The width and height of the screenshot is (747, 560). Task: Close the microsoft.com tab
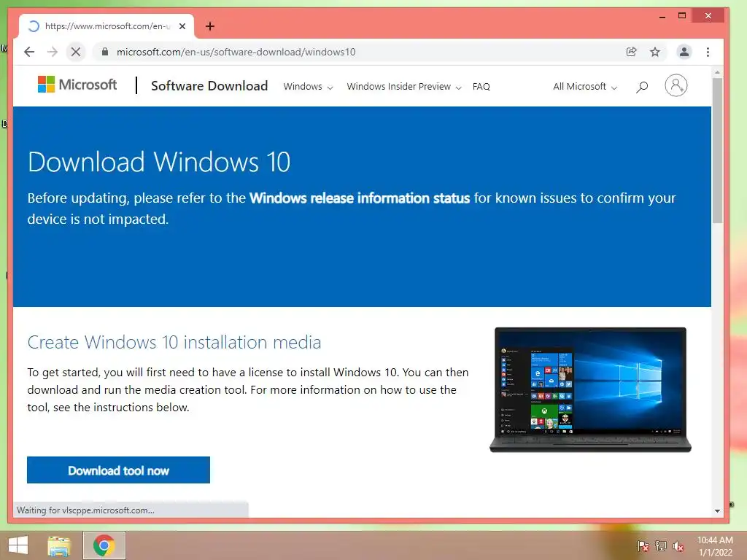pyautogui.click(x=182, y=26)
